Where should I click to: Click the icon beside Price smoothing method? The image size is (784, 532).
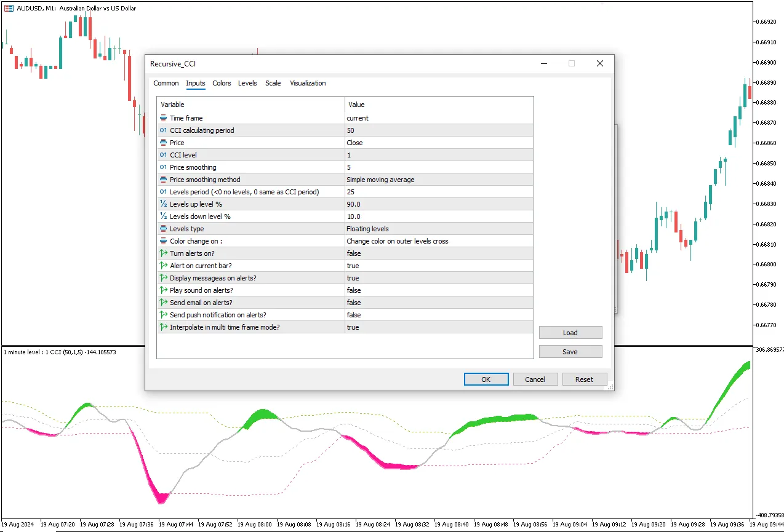[x=163, y=180]
